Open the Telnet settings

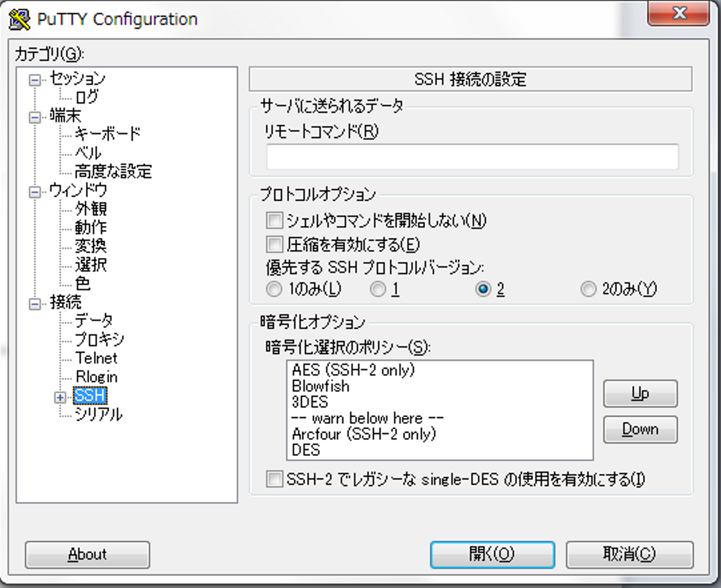pos(96,358)
